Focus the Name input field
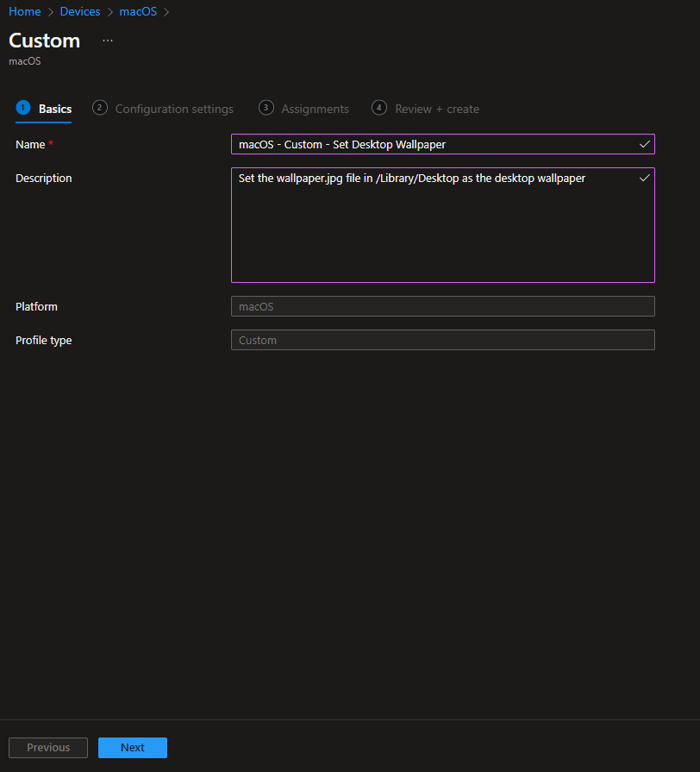700x772 pixels. point(443,144)
